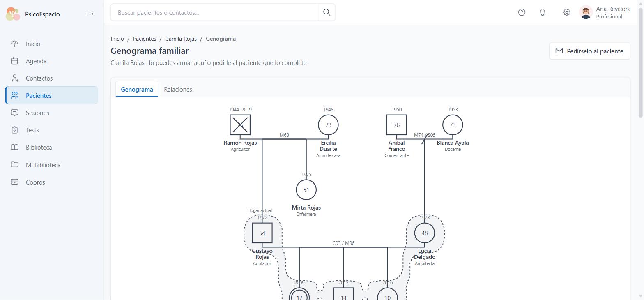The image size is (644, 300).
Task: Follow the Camila Rojas breadcrumb link
Action: [x=181, y=39]
